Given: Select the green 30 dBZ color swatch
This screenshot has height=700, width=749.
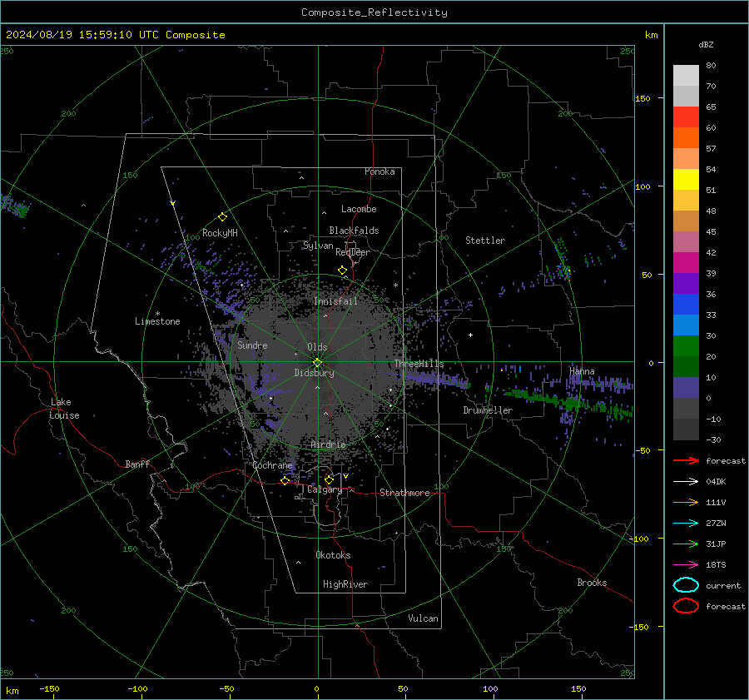Looking at the screenshot, I should 686,345.
